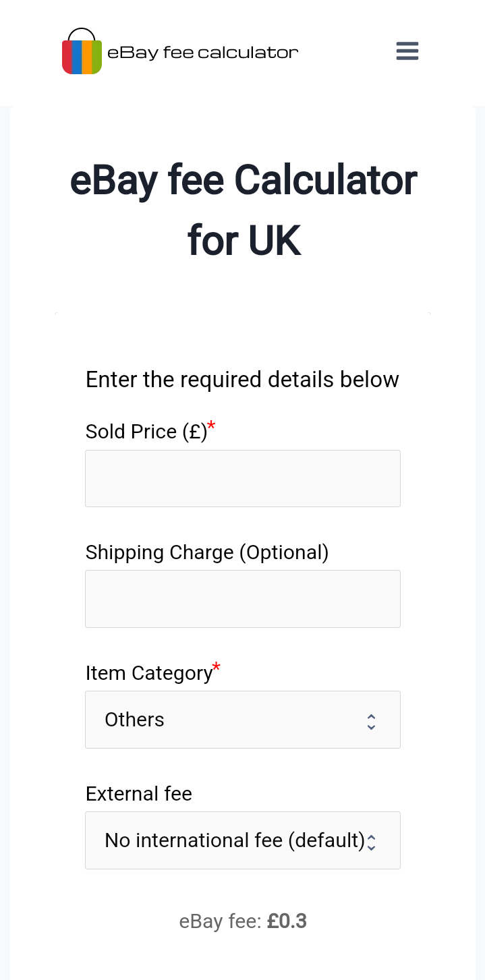Click the Item Category up-down arrows icon

[x=371, y=722]
